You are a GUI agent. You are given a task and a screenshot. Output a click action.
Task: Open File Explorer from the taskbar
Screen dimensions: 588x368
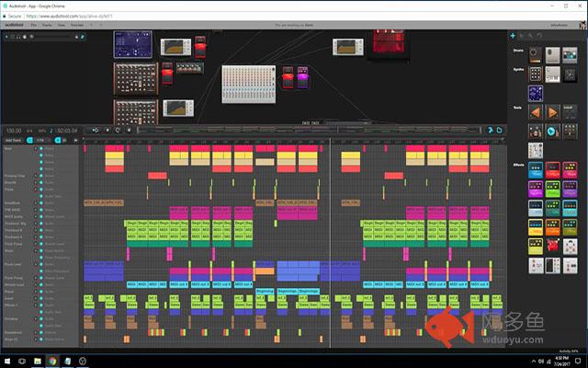click(38, 362)
